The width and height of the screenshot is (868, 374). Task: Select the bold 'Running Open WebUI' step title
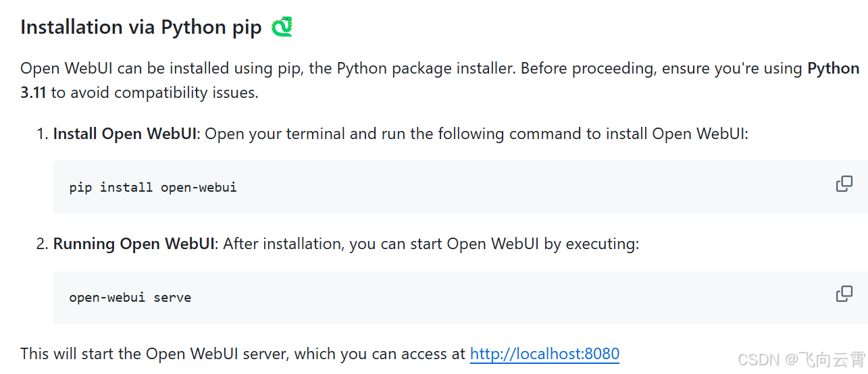pyautogui.click(x=134, y=244)
